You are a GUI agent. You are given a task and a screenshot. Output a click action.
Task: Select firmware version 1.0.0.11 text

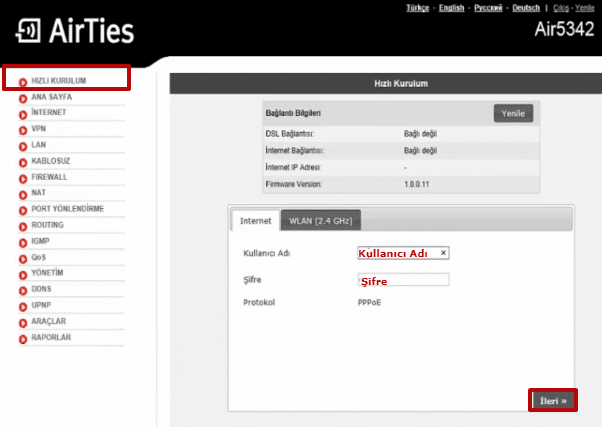[417, 184]
